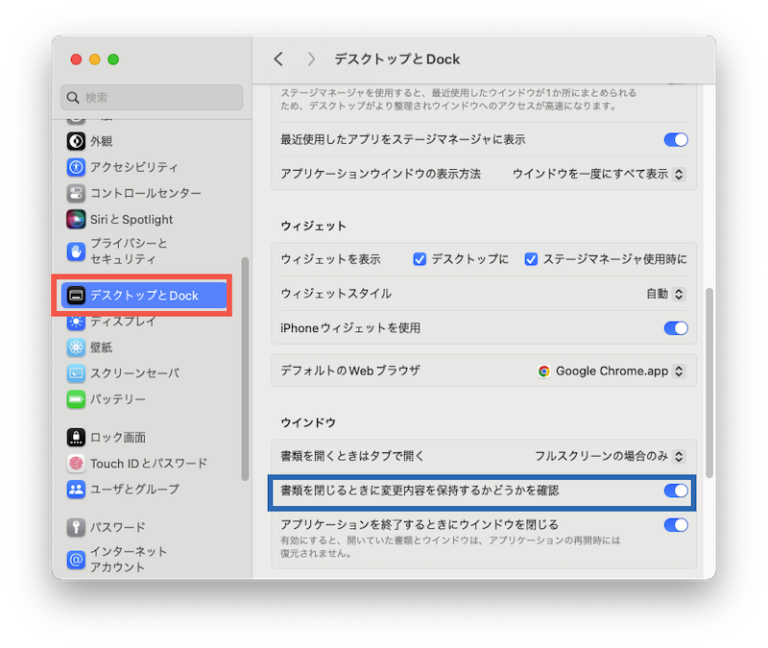Toggle アプリケーションを終了するときにウインドウを閉じる switch

pyautogui.click(x=676, y=525)
